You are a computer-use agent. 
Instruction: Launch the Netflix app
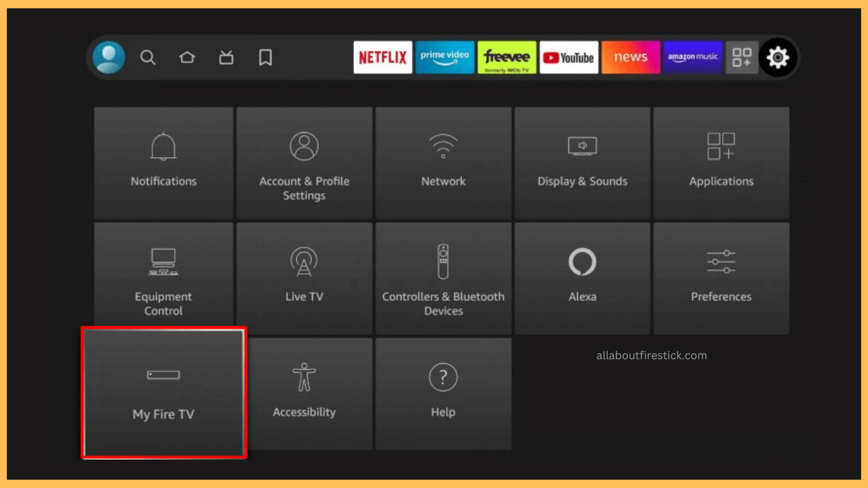[382, 58]
